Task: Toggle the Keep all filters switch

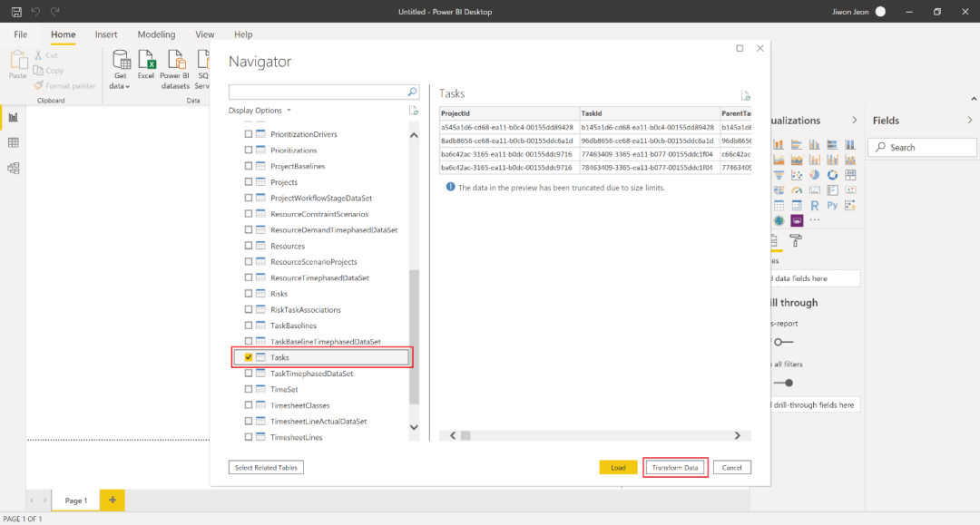Action: [x=782, y=383]
